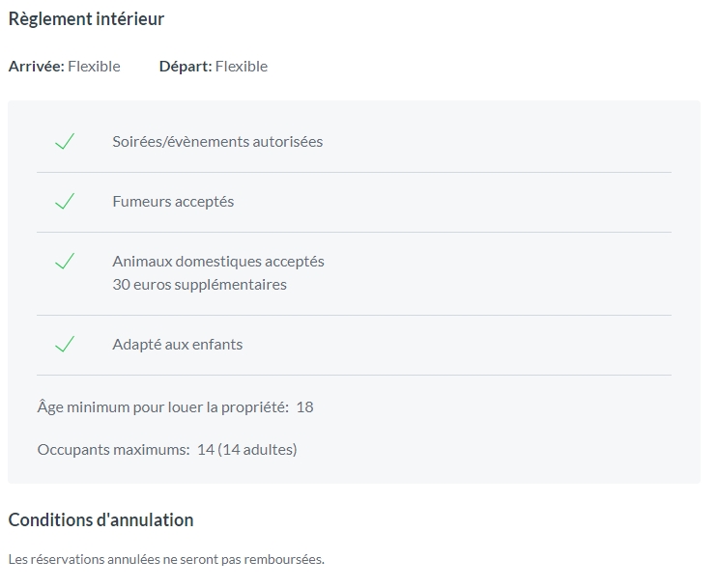Click the green checkmark next to Fumeurs acceptés

click(65, 201)
